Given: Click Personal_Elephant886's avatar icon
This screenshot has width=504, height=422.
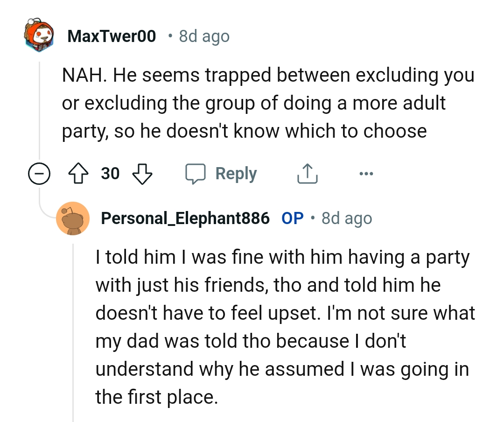Looking at the screenshot, I should click(73, 218).
